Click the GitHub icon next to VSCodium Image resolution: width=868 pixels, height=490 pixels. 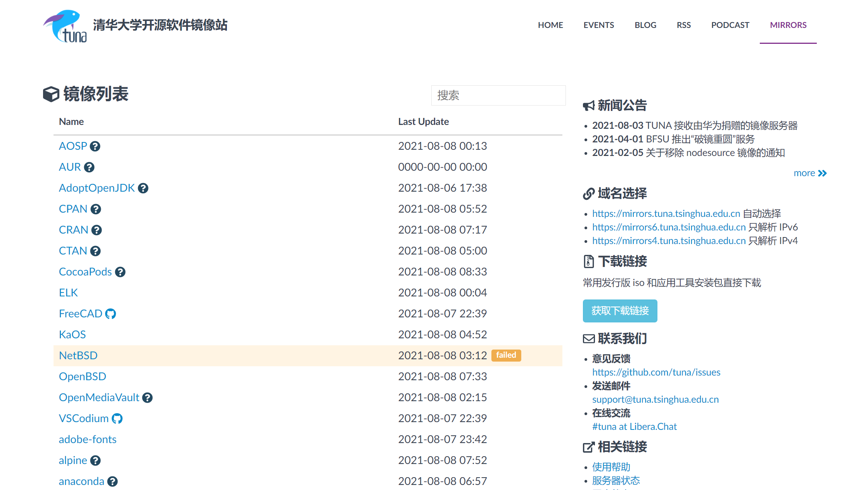tap(117, 419)
